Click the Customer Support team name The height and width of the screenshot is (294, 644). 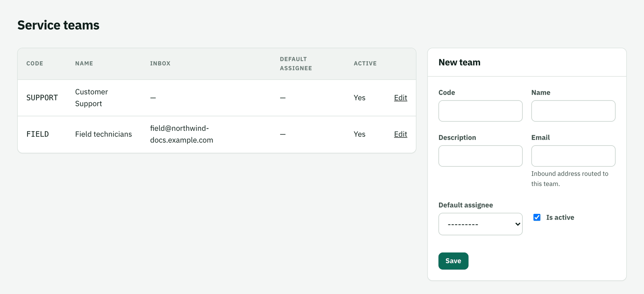[x=92, y=98]
